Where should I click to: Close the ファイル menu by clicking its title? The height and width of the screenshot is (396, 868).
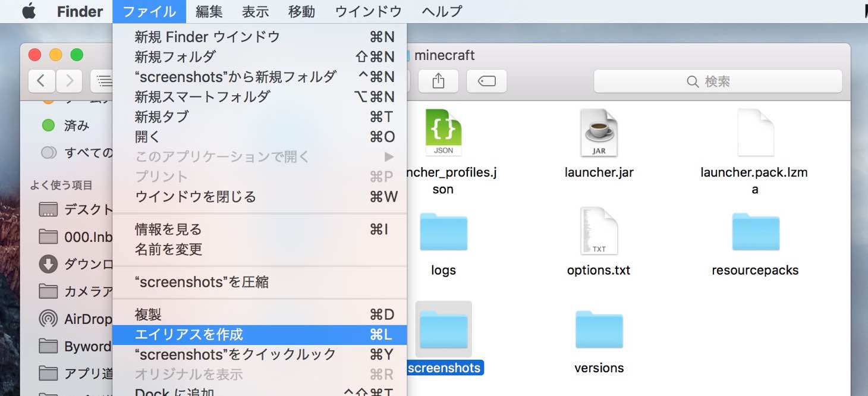(x=149, y=11)
